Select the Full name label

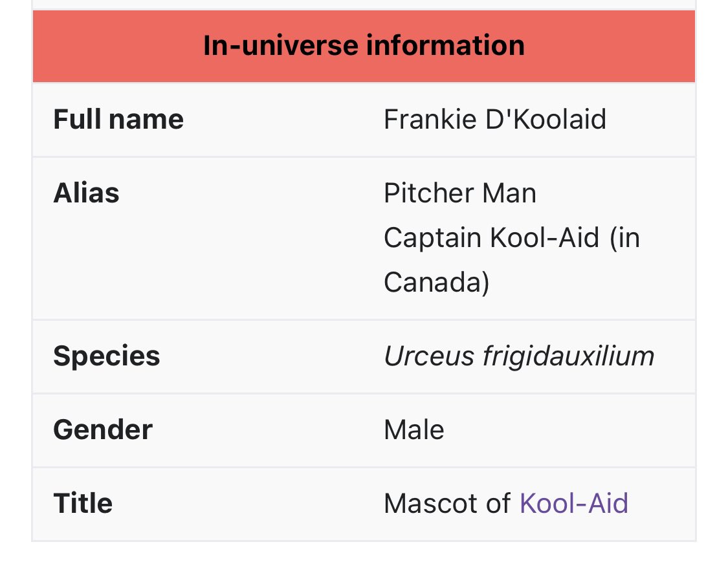tap(118, 119)
